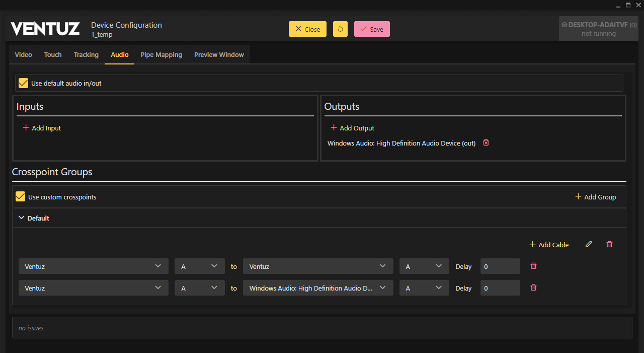Click the revert (undo arrow) icon button
Viewport: 644px width, 353px height.
(x=340, y=29)
